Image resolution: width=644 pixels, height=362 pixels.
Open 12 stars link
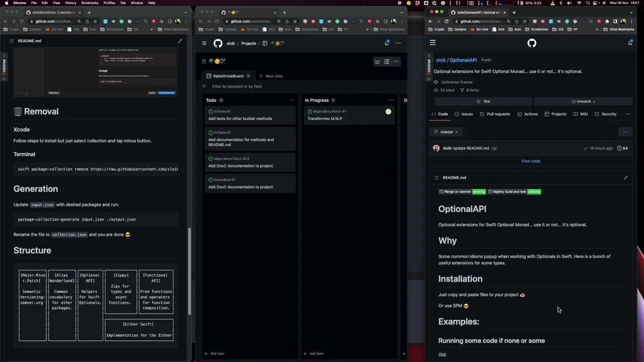tap(444, 90)
